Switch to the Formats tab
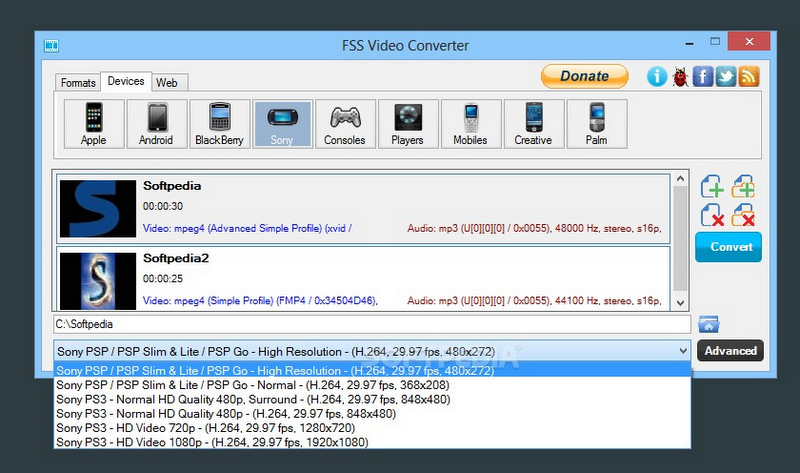800x473 pixels. (x=78, y=83)
